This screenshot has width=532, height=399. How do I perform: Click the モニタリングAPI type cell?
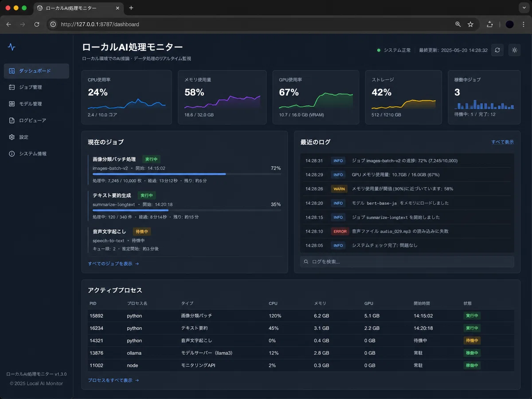[x=198, y=366]
